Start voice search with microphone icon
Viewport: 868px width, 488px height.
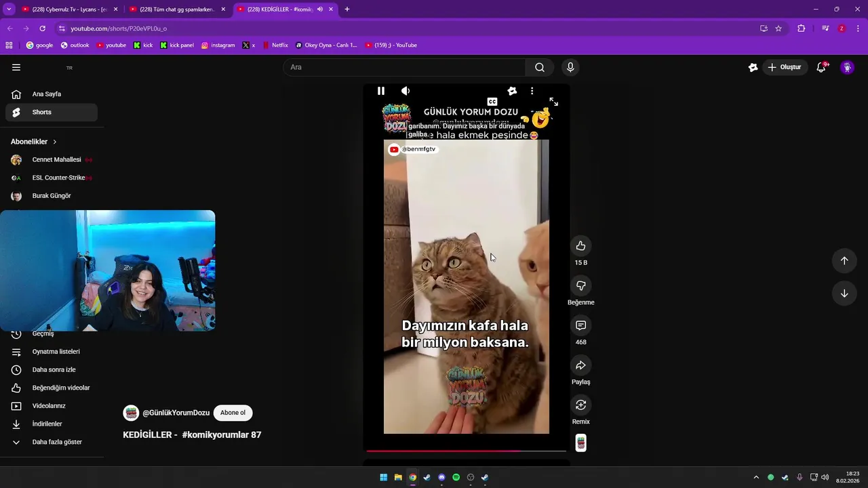click(x=570, y=67)
